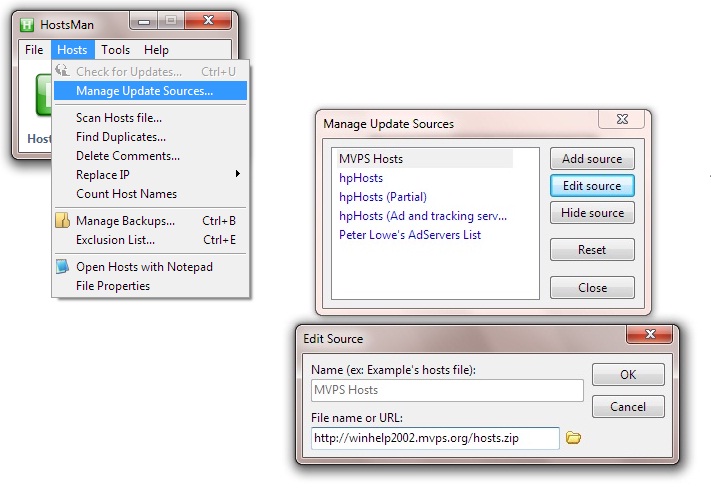Select Find Duplicates menu item
The height and width of the screenshot is (501, 711).
pyautogui.click(x=151, y=137)
